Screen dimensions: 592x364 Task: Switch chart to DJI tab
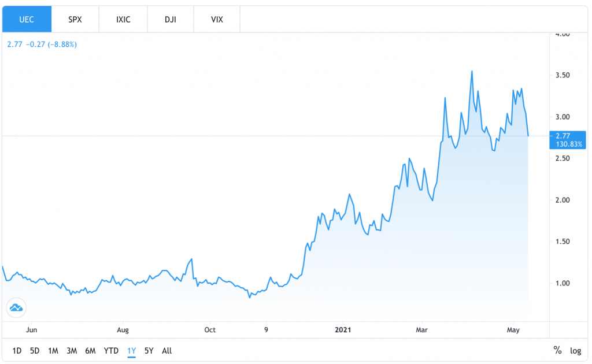(170, 19)
